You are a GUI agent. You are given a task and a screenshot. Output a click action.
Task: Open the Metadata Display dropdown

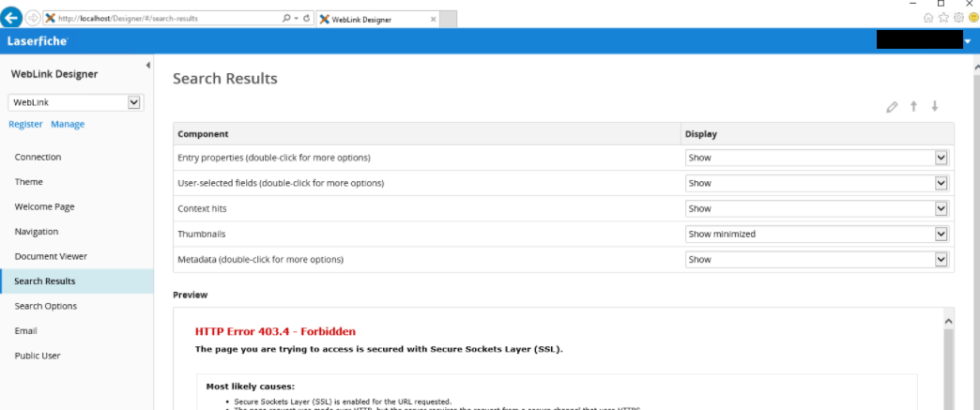point(817,259)
